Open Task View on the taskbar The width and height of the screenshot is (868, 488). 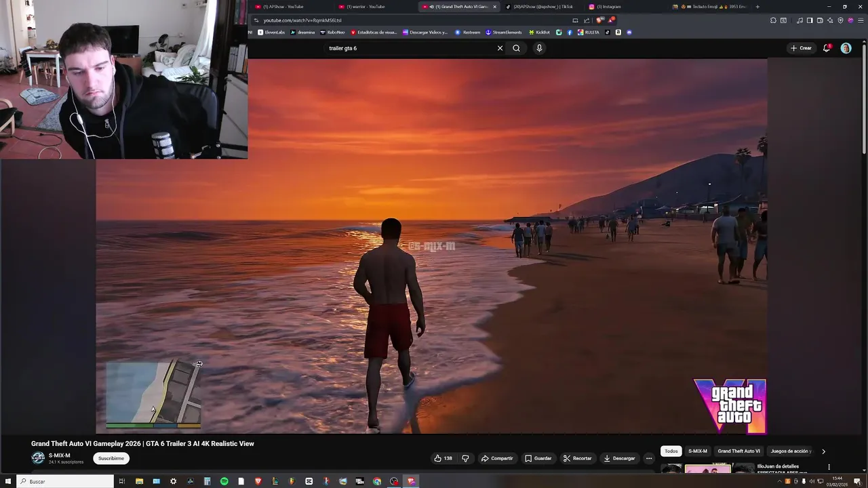[x=122, y=481]
